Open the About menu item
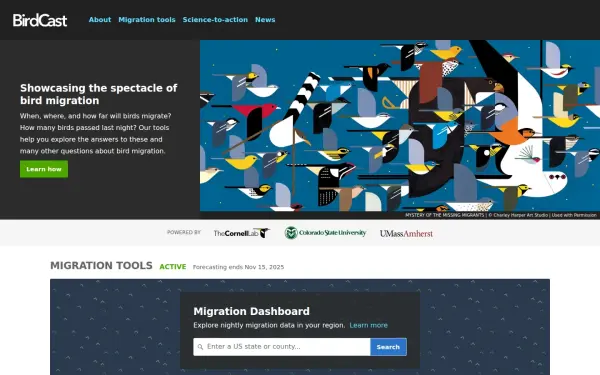Viewport: 600px width, 375px height. [x=100, y=20]
